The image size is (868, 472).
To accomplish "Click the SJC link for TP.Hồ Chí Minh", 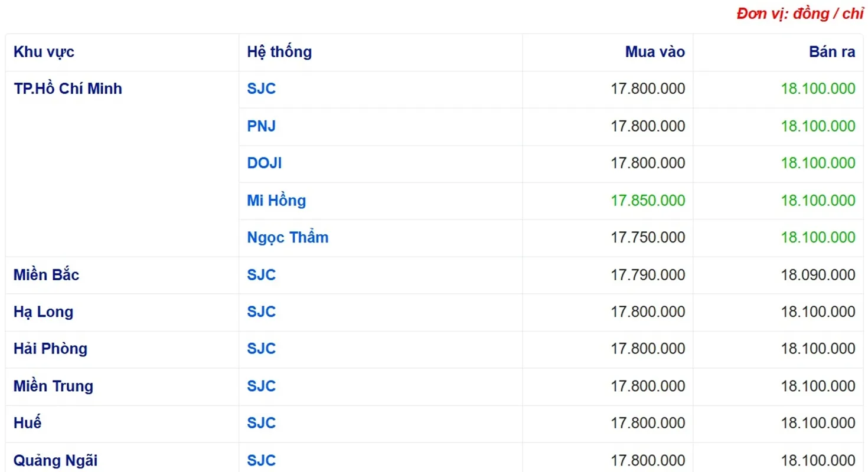I will click(261, 88).
